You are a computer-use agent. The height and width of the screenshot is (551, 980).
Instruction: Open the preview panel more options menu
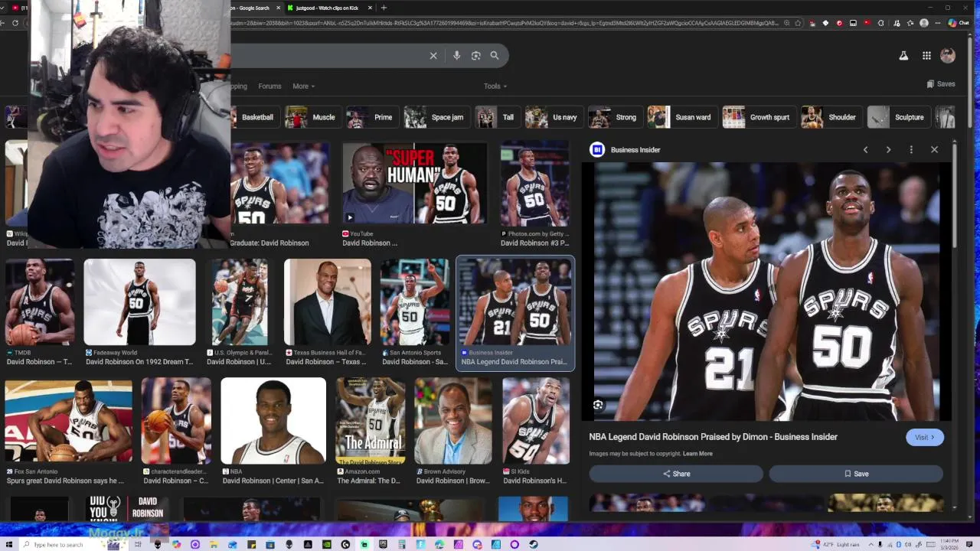point(911,150)
